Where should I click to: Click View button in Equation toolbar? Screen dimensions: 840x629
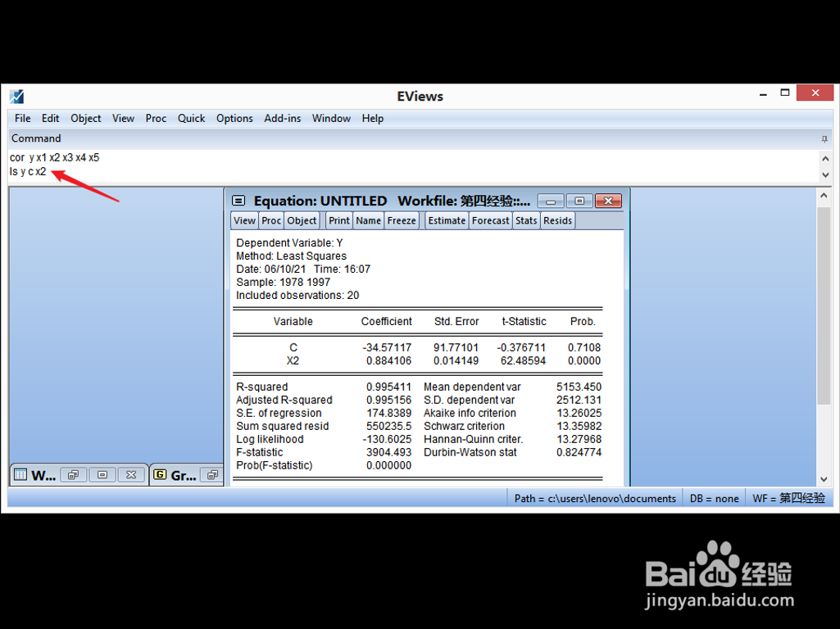point(244,220)
